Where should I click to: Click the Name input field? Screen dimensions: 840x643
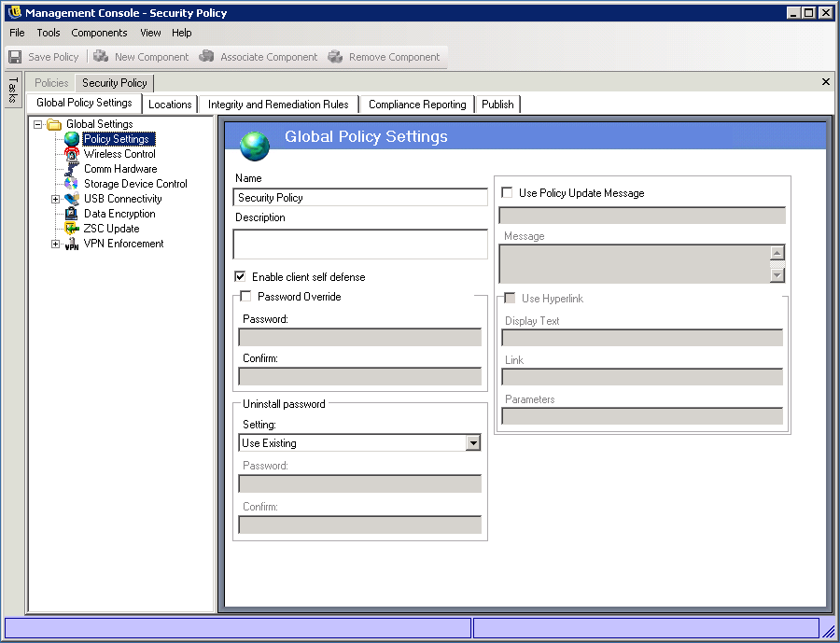click(x=360, y=198)
